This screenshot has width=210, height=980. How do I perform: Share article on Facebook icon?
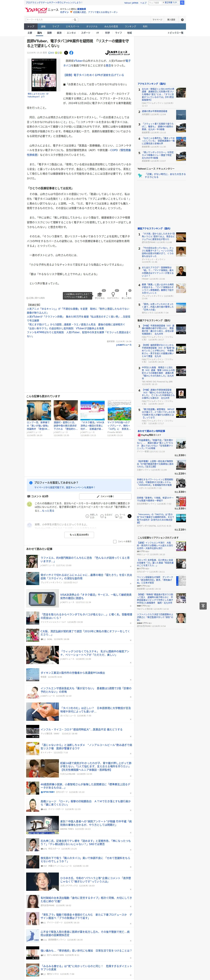click(x=71, y=53)
